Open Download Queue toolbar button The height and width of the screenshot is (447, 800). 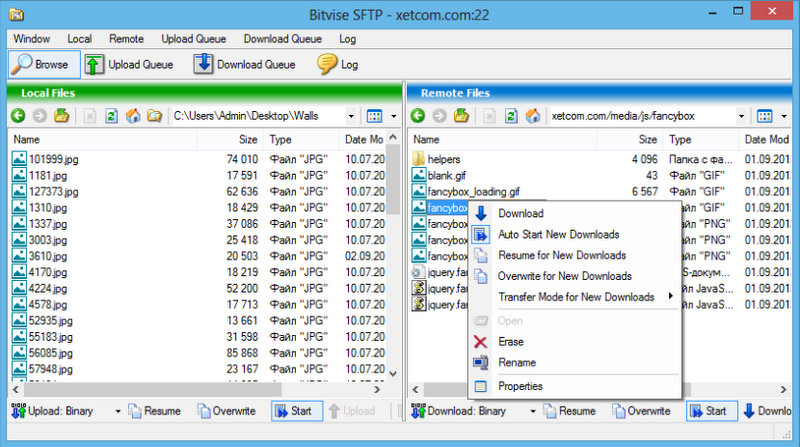click(244, 64)
